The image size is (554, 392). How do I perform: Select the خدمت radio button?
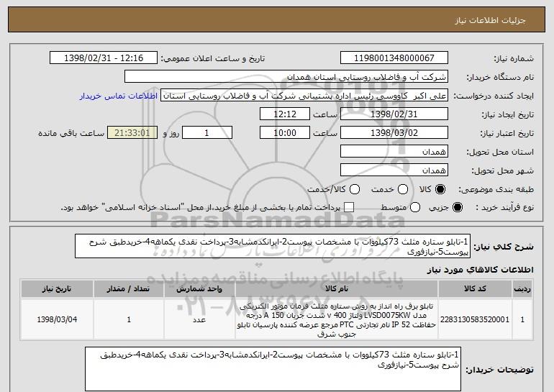pos(403,189)
